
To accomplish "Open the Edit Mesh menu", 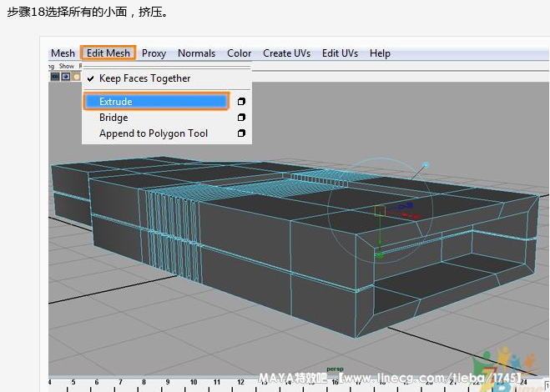I will point(108,53).
